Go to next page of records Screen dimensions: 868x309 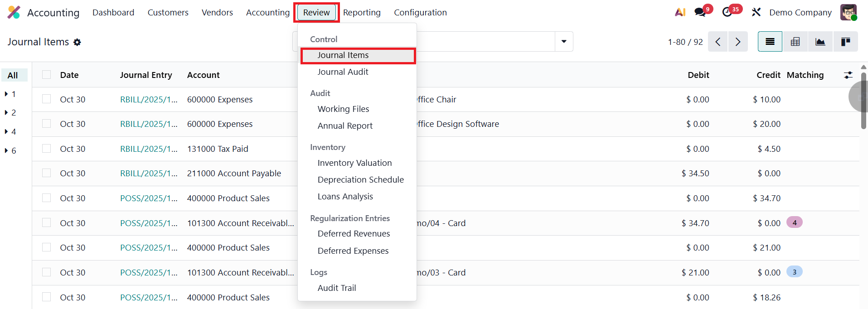pyautogui.click(x=738, y=42)
